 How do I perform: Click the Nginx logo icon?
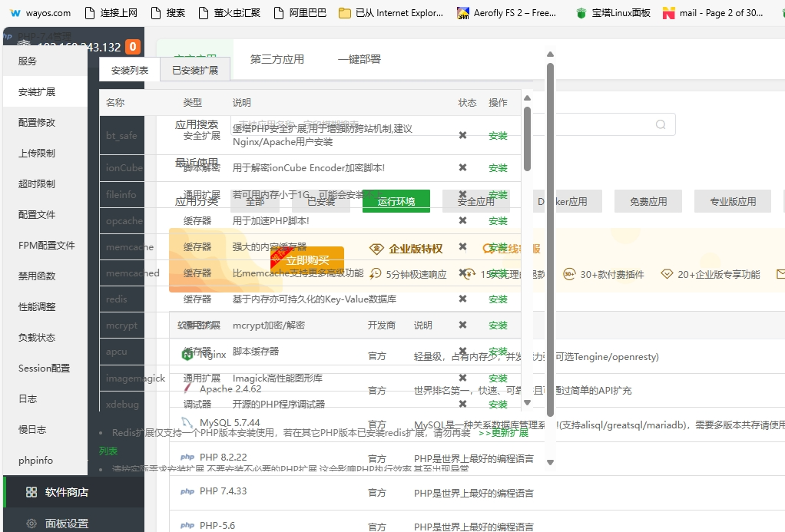click(x=187, y=355)
